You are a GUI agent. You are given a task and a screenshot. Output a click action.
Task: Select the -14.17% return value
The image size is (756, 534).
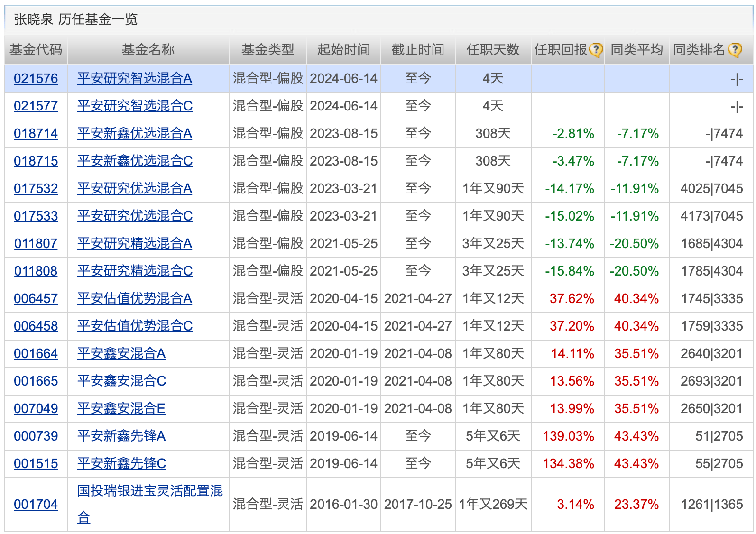coord(570,188)
